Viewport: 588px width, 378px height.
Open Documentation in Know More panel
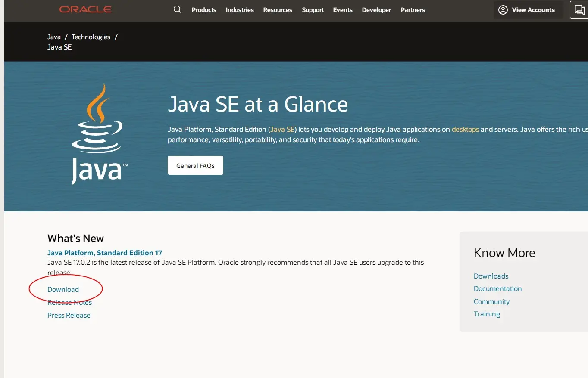coord(497,288)
